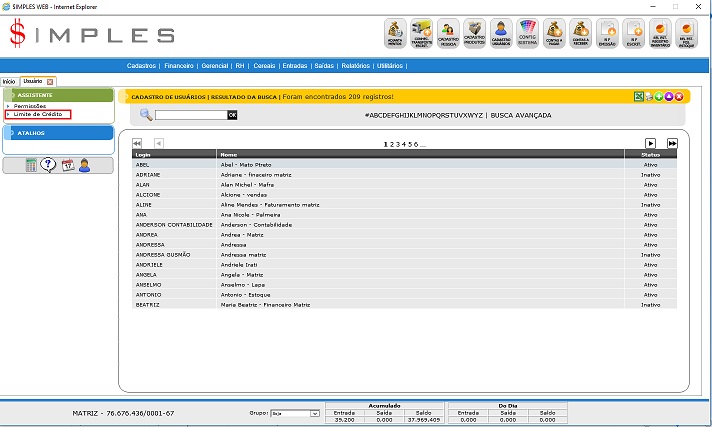712x427 pixels.
Task: Click the green add-record icon
Action: [x=659, y=96]
